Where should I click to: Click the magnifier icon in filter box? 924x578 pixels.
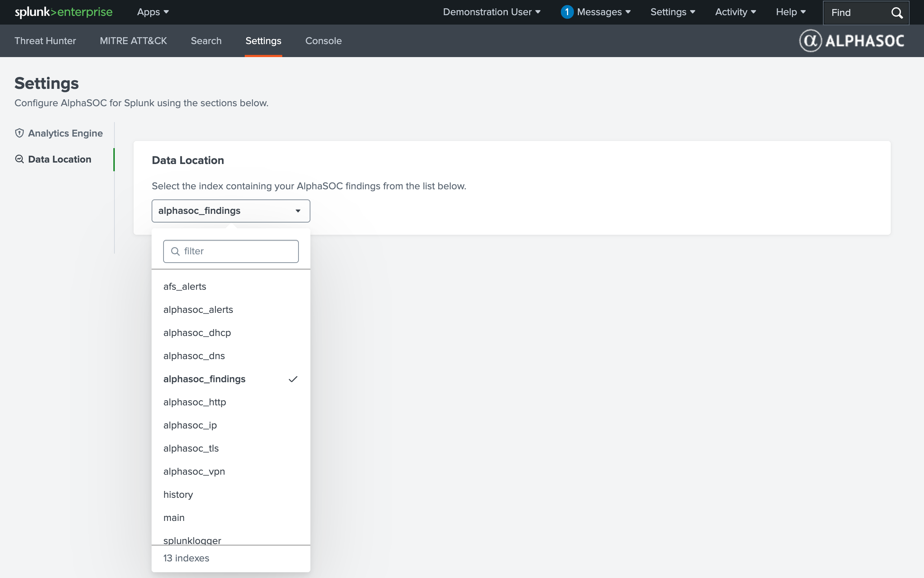coord(175,251)
